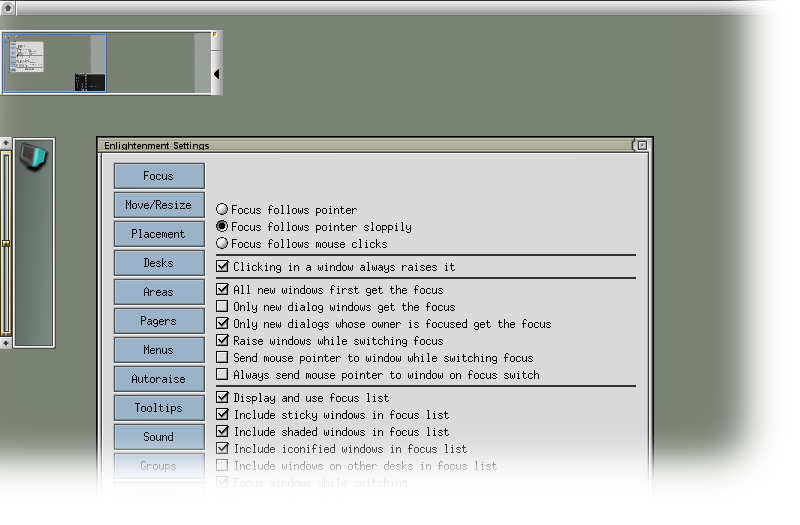800x525 pixels.
Task: Open the Focus settings tab
Action: tap(159, 176)
